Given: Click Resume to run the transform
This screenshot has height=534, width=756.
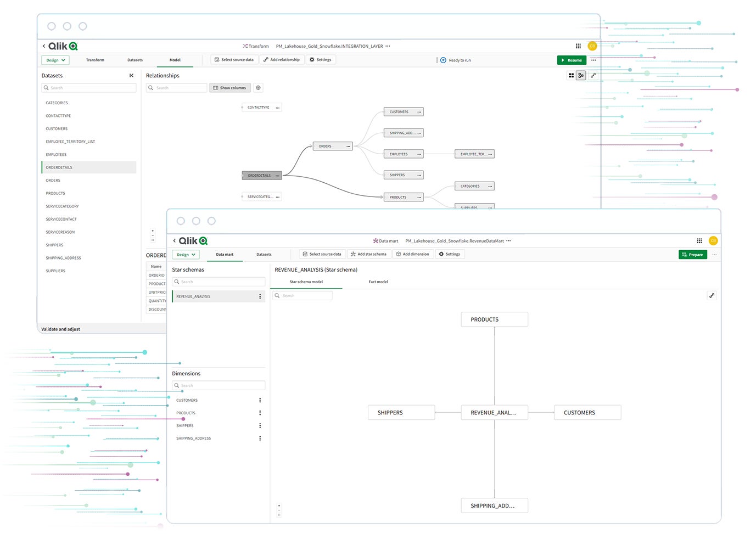Looking at the screenshot, I should pos(572,60).
